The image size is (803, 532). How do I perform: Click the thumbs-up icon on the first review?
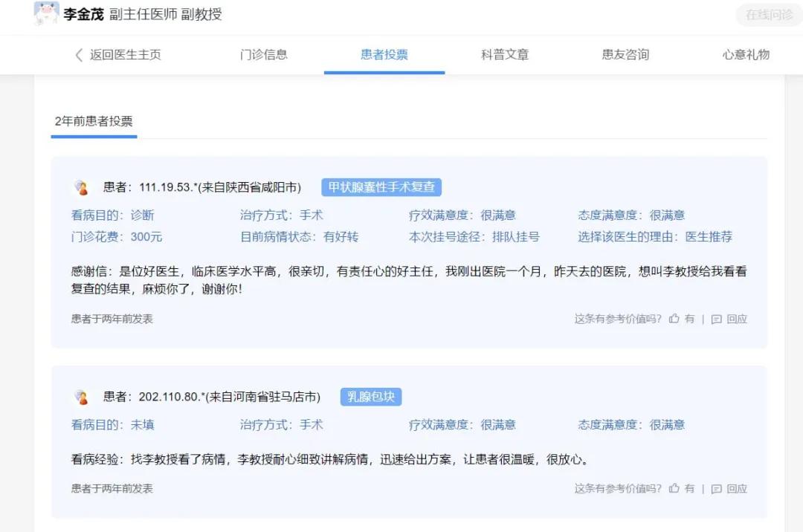674,318
